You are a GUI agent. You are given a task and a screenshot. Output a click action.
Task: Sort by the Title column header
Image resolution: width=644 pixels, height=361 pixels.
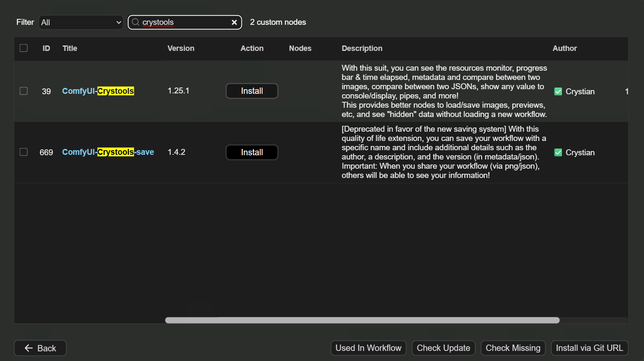pyautogui.click(x=70, y=48)
